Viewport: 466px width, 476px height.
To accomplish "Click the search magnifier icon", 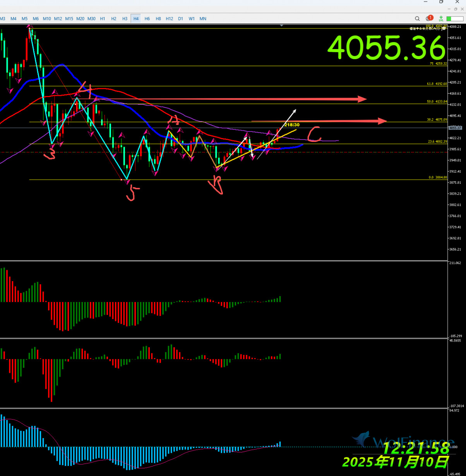I will (417, 19).
